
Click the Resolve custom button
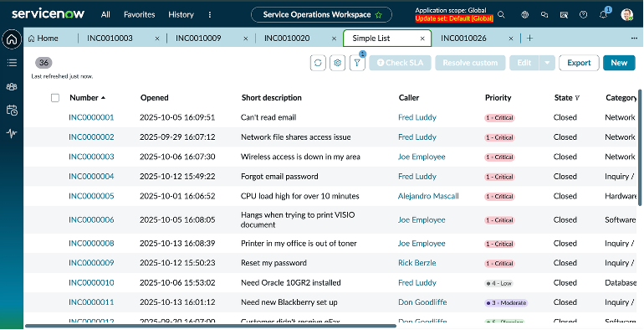[470, 63]
